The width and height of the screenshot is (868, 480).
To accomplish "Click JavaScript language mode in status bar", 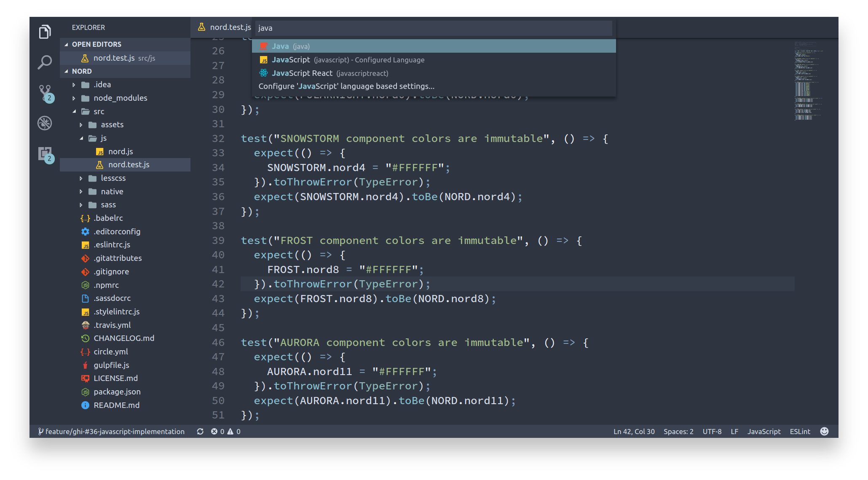I will 764,431.
